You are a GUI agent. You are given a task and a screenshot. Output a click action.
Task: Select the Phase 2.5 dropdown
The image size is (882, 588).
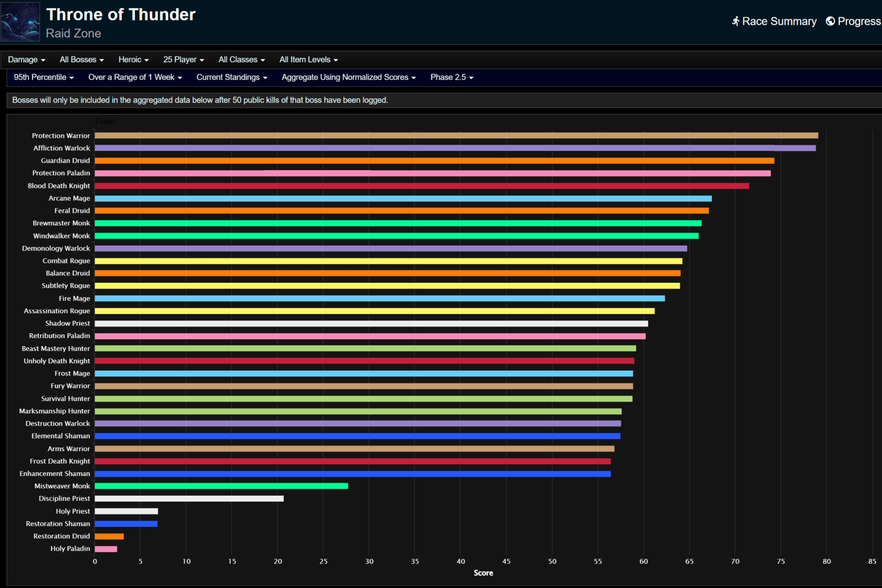pyautogui.click(x=452, y=77)
